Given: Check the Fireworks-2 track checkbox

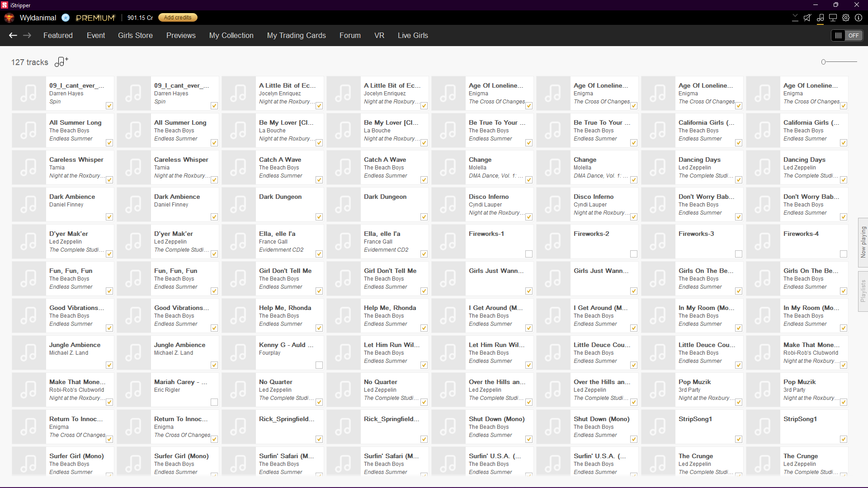Looking at the screenshot, I should point(634,254).
